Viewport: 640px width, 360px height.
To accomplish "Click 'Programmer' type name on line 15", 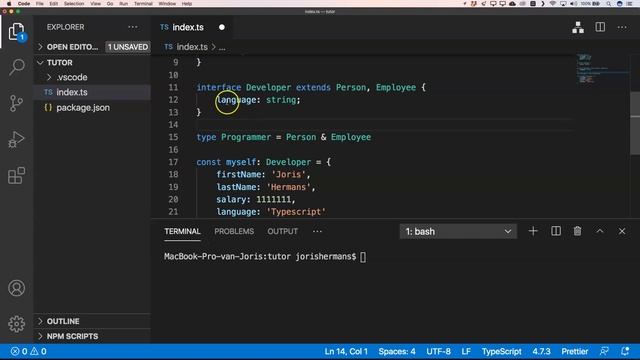I will coord(246,137).
